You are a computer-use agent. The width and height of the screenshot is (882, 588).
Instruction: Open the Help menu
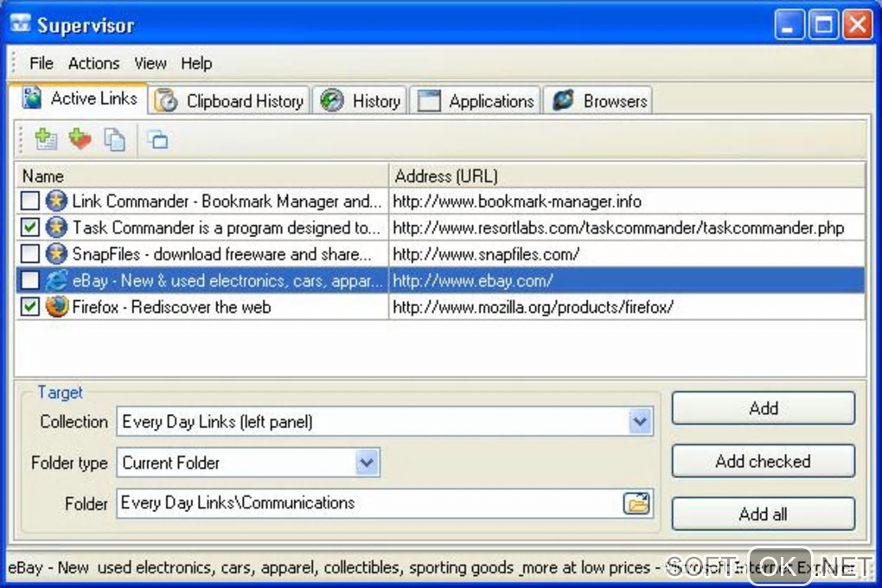tap(196, 64)
